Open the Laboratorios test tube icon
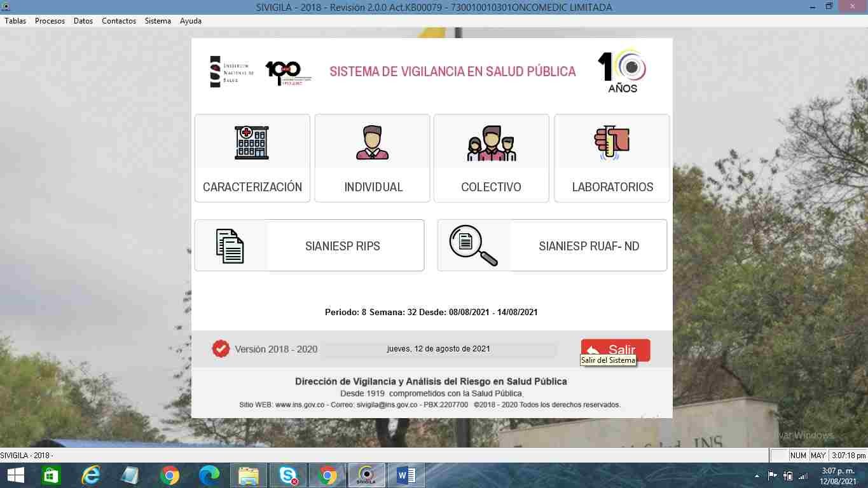This screenshot has height=488, width=868. point(612,142)
